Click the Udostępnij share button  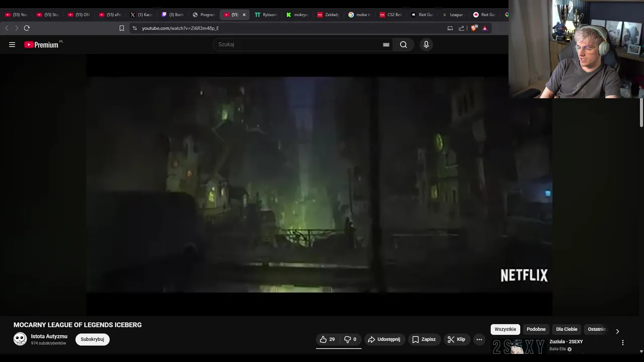point(384,339)
